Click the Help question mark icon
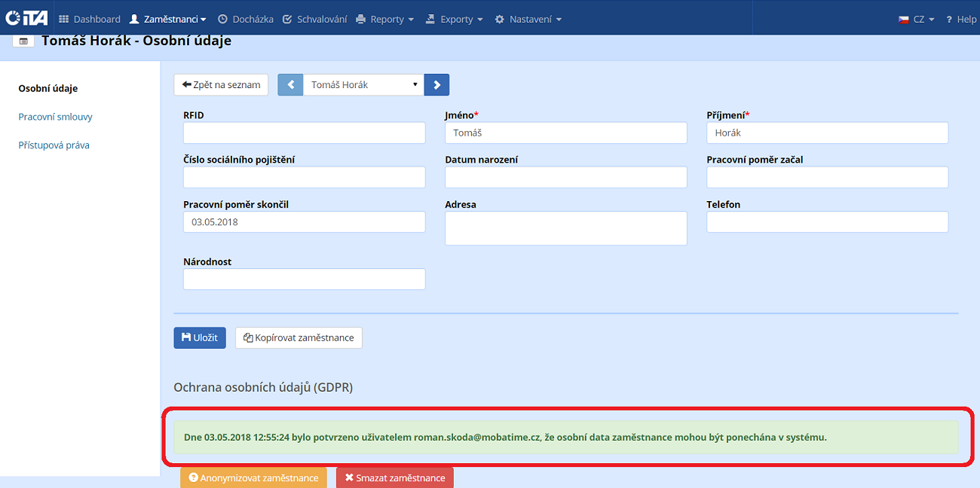980x488 pixels. tap(950, 20)
